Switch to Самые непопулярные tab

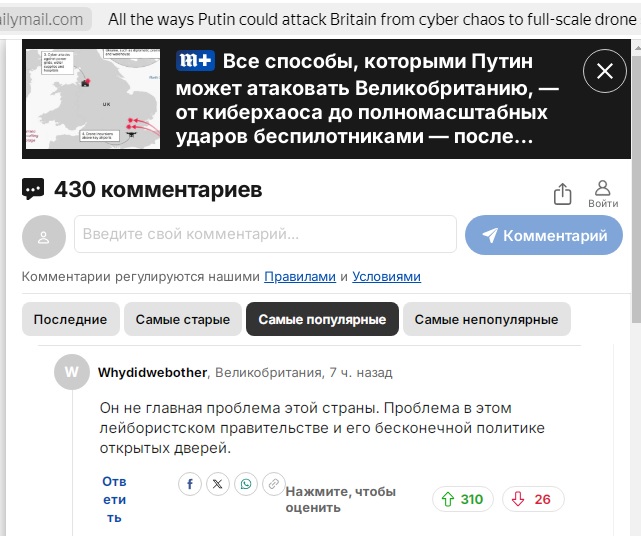click(486, 319)
